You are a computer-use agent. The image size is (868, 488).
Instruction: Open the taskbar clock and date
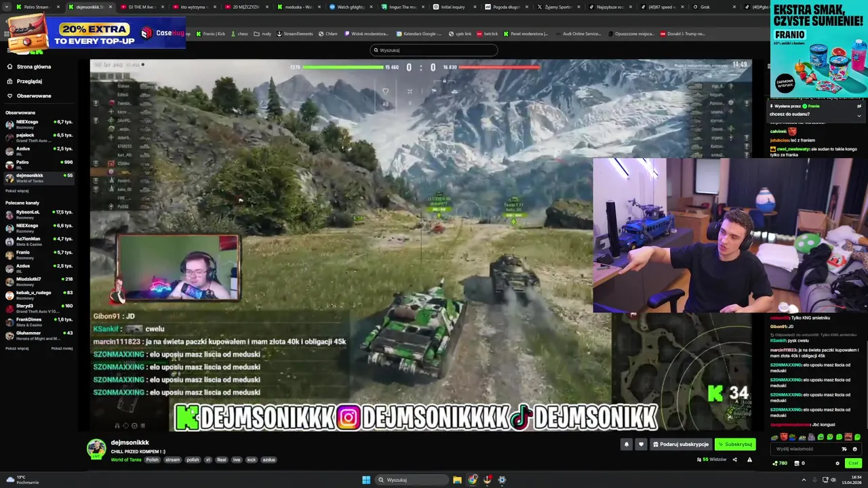click(x=850, y=480)
